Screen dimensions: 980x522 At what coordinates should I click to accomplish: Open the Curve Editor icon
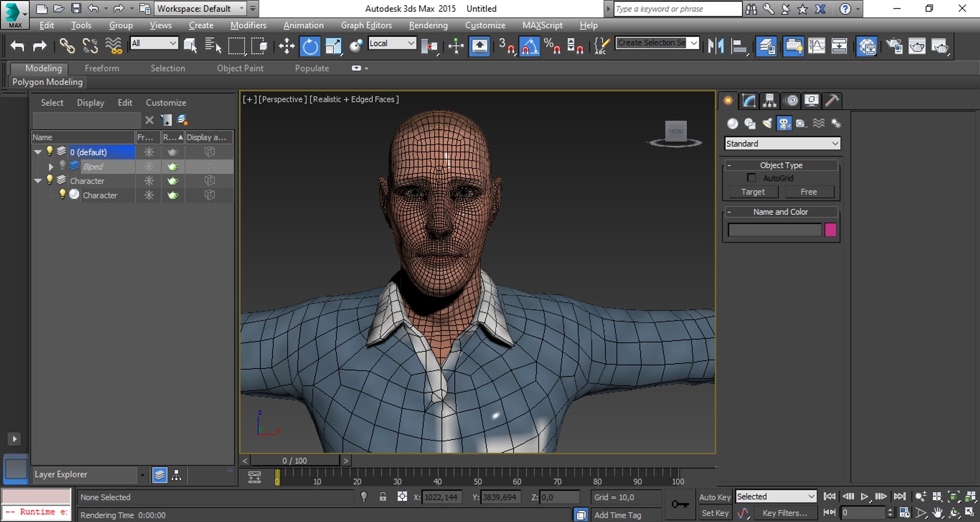click(817, 46)
